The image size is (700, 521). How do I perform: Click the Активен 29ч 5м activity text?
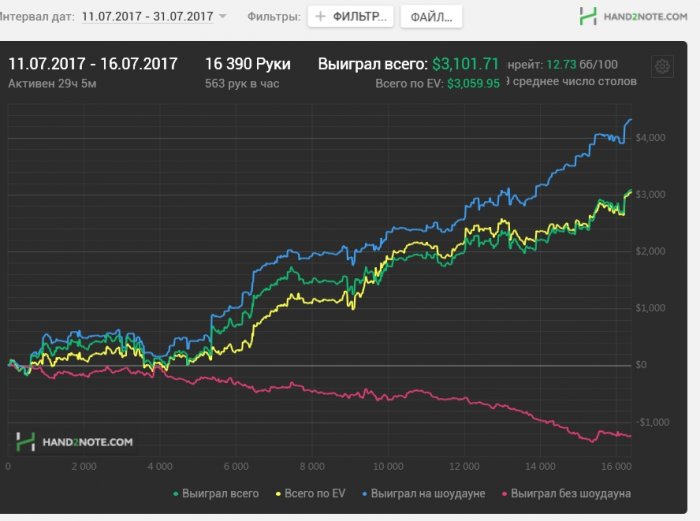click(x=52, y=83)
